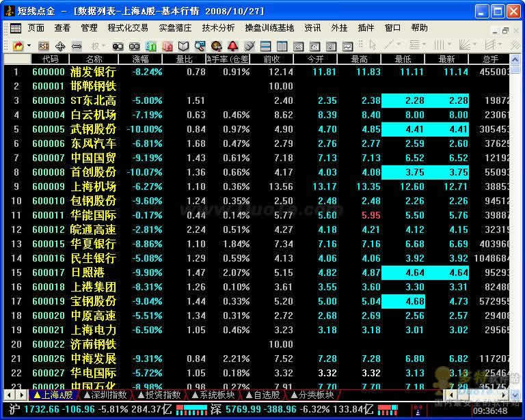Open the 资讯 menu
This screenshot has height=420, width=525.
click(x=312, y=28)
